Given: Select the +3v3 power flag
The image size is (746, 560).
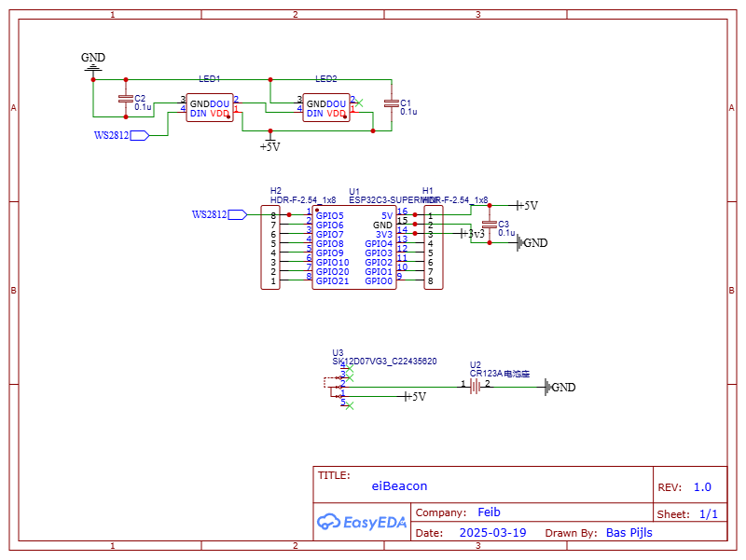Looking at the screenshot, I should point(472,234).
